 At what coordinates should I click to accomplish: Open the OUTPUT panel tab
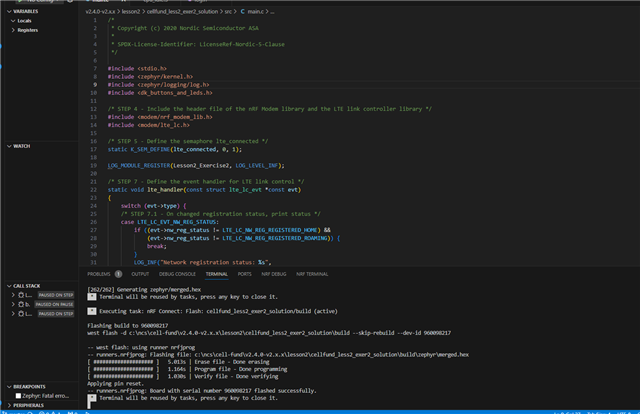click(140, 273)
